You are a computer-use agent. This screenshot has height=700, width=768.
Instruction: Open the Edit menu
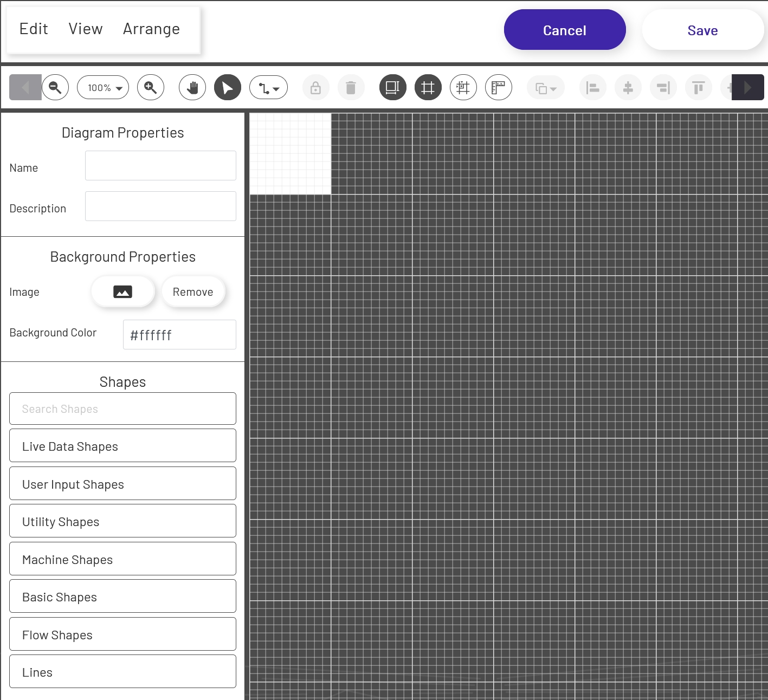click(34, 29)
